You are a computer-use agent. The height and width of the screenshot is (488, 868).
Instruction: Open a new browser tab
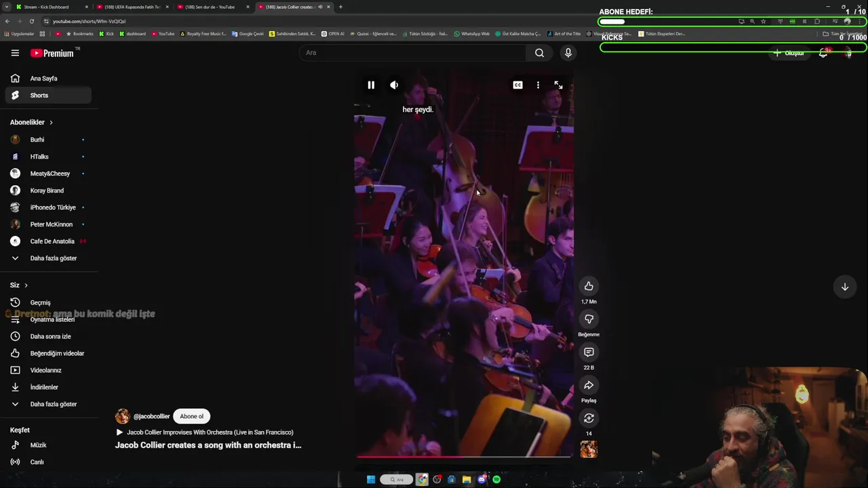point(340,7)
